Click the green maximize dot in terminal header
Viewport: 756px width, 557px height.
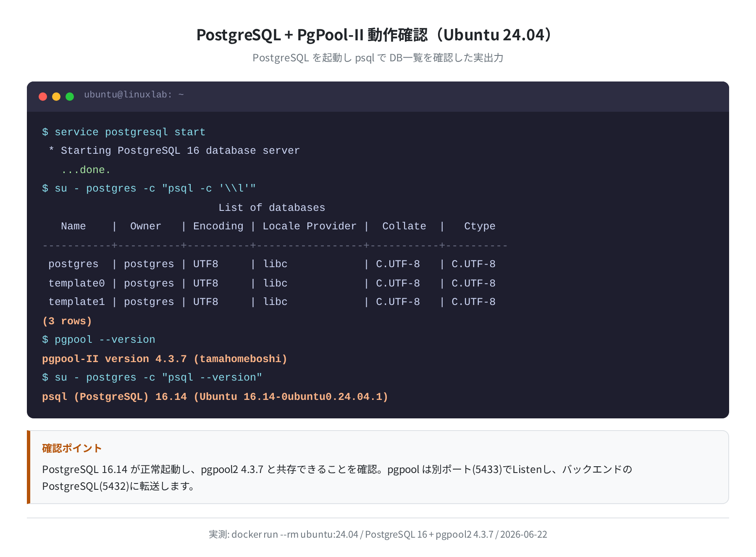(x=70, y=97)
